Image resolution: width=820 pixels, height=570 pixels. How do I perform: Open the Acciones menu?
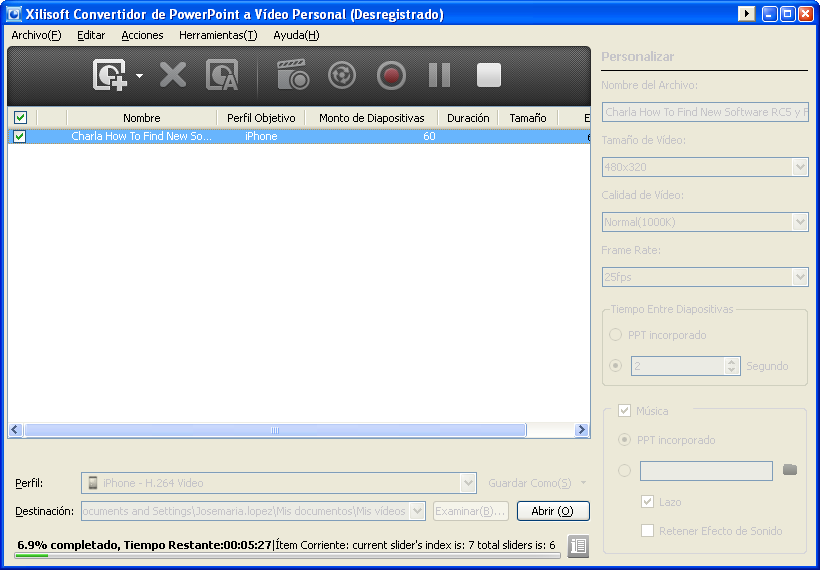(x=142, y=35)
